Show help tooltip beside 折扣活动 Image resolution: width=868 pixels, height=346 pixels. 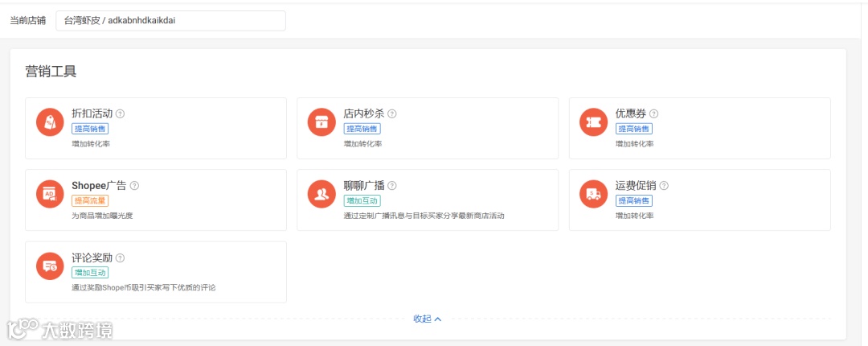120,113
